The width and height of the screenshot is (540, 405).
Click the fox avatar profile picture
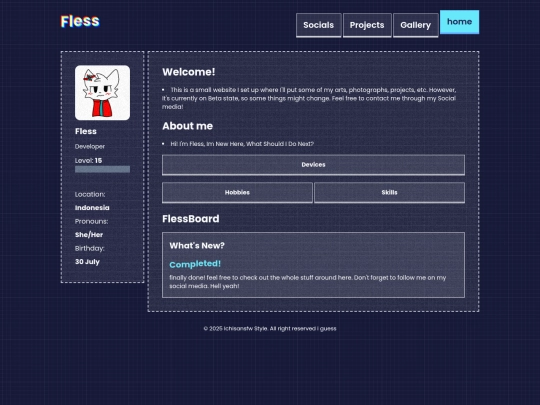[x=102, y=93]
